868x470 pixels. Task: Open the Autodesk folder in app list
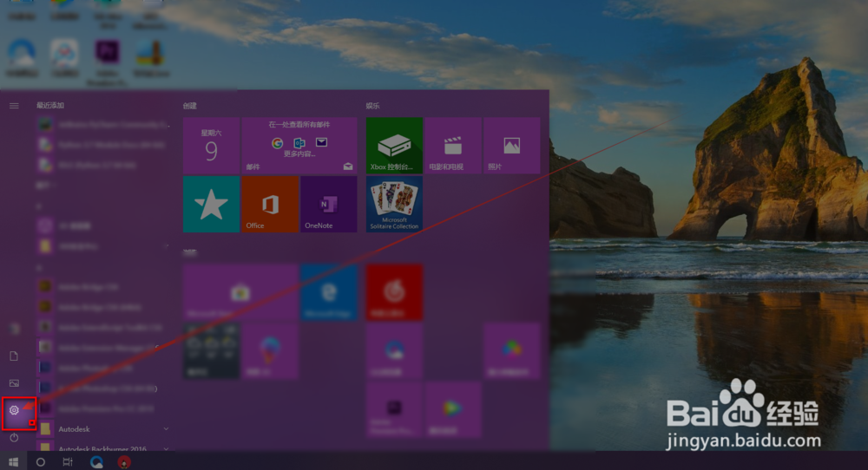103,429
